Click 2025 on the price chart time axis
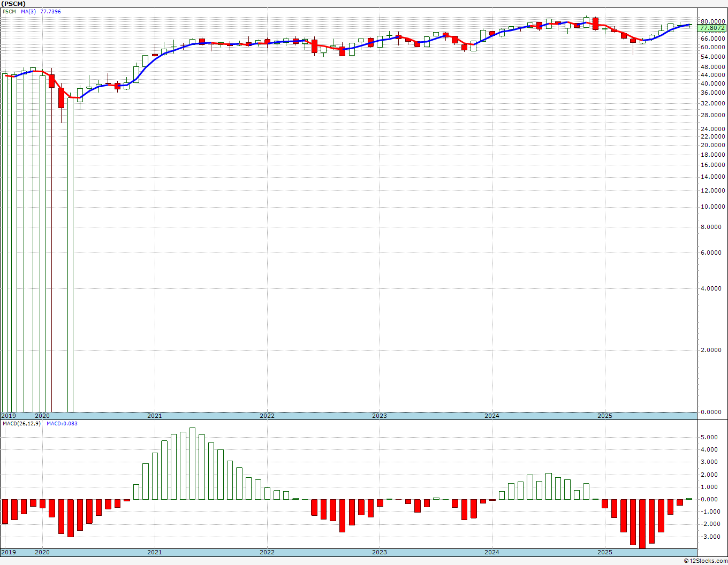The image size is (728, 565). [x=605, y=416]
